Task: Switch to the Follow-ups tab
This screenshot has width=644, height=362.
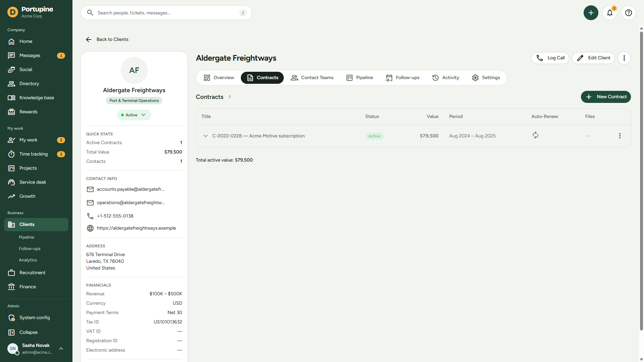Action: (x=403, y=78)
